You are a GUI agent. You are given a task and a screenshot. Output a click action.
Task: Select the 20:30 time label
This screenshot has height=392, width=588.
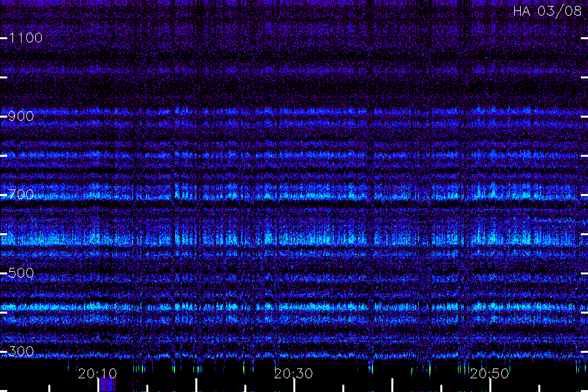[293, 374]
